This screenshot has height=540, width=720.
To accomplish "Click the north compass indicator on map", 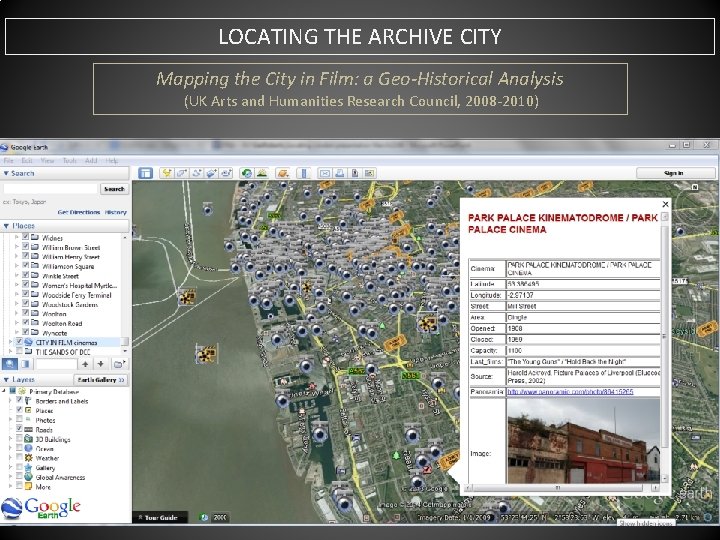I will click(695, 187).
